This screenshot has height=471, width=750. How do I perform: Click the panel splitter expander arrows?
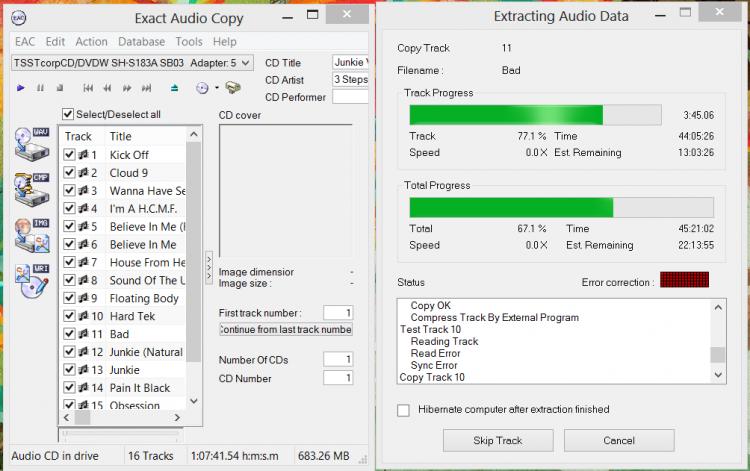[x=209, y=268]
